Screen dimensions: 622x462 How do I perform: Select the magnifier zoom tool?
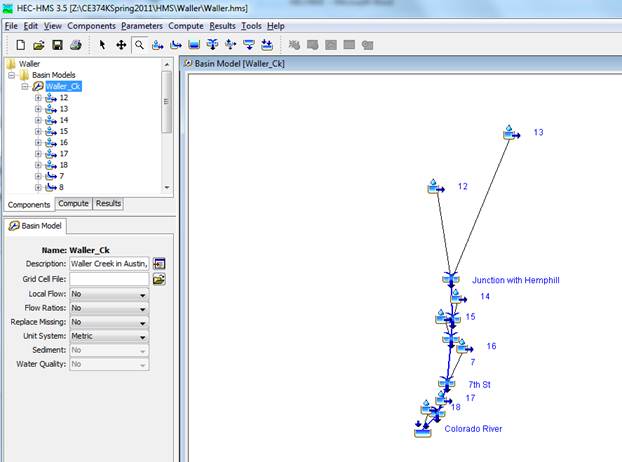click(x=139, y=45)
